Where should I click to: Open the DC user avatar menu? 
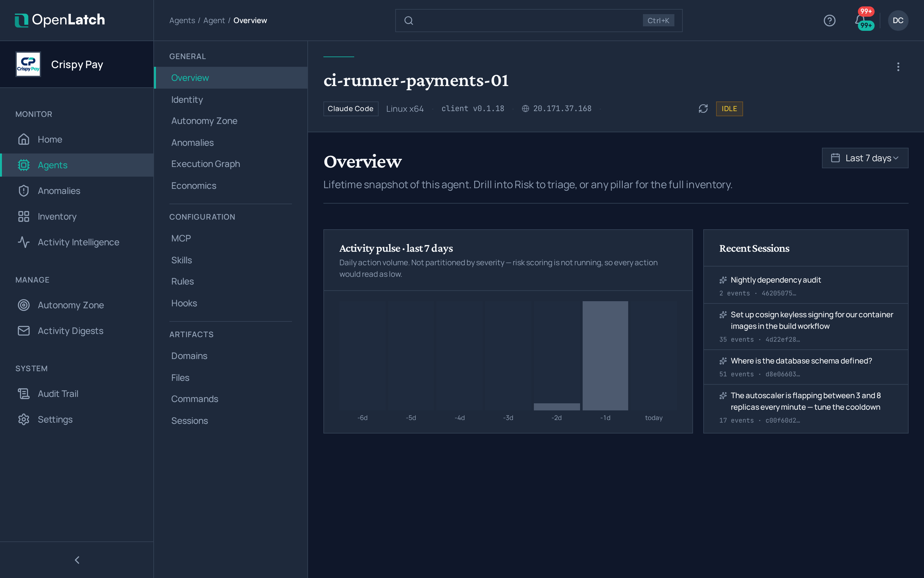coord(898,20)
